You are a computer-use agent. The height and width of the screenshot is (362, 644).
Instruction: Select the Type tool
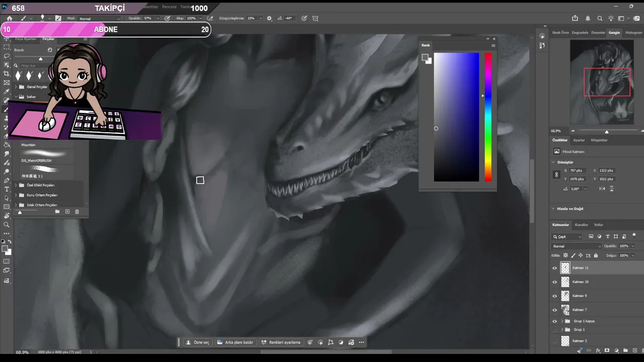(x=7, y=189)
